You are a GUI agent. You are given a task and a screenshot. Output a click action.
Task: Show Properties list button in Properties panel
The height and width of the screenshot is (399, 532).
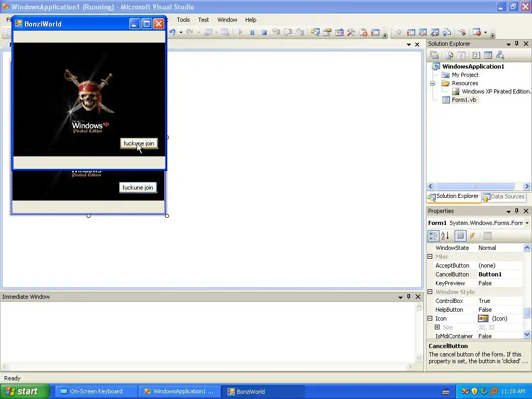click(x=460, y=236)
